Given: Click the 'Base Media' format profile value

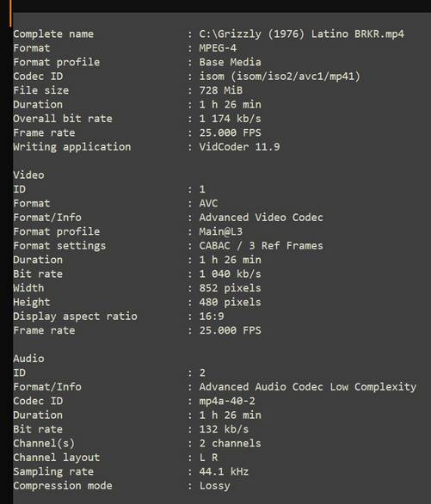Looking at the screenshot, I should pos(230,63).
